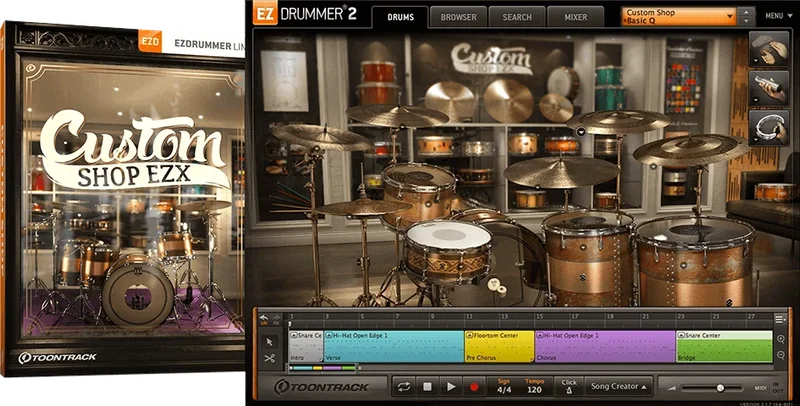
Task: Select the purple Chorus song block
Action: click(x=605, y=347)
